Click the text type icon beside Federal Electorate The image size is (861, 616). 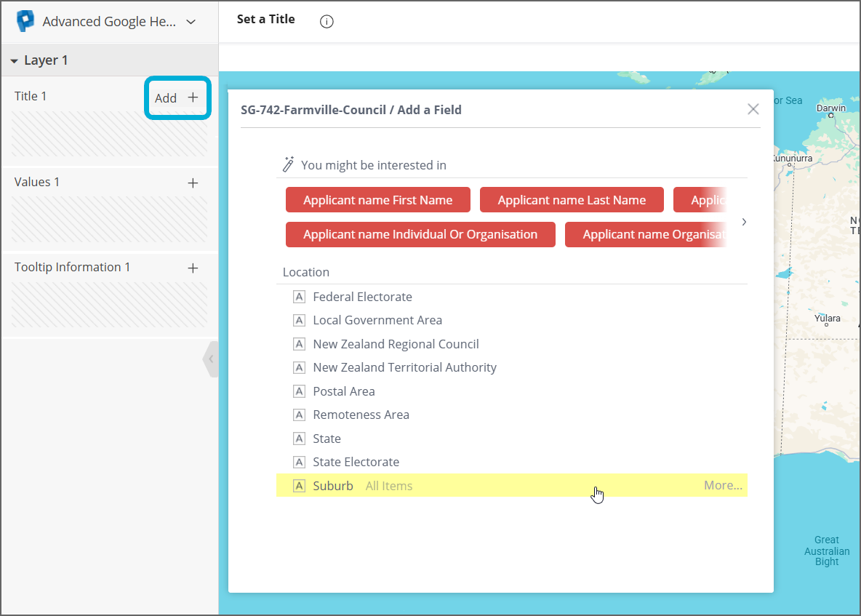[x=299, y=297]
